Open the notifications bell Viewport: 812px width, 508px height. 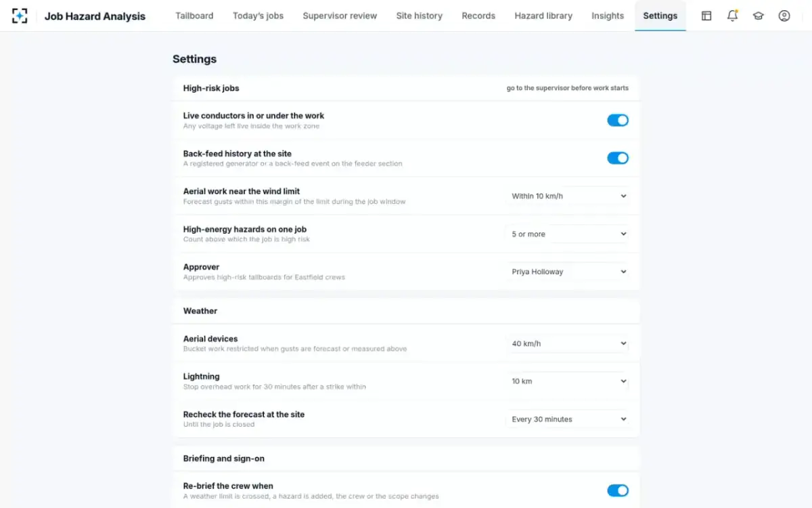click(x=732, y=16)
